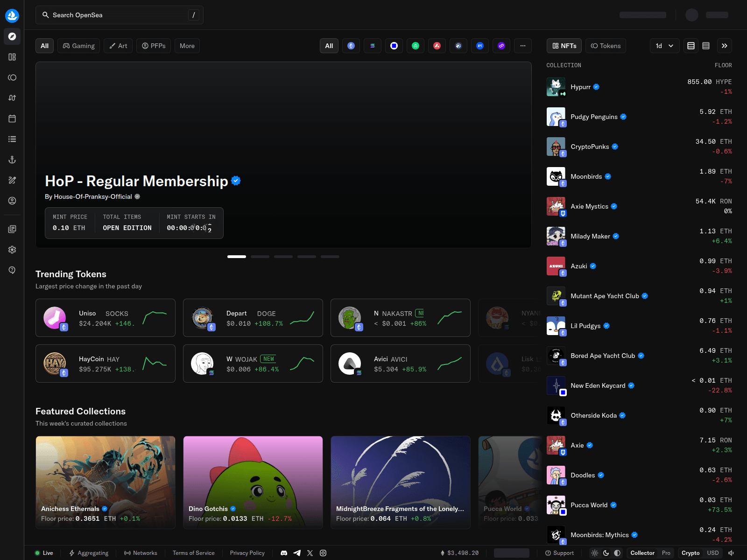Open the Uniso SOCKS trending token card
Image resolution: width=747 pixels, height=560 pixels.
(x=106, y=318)
